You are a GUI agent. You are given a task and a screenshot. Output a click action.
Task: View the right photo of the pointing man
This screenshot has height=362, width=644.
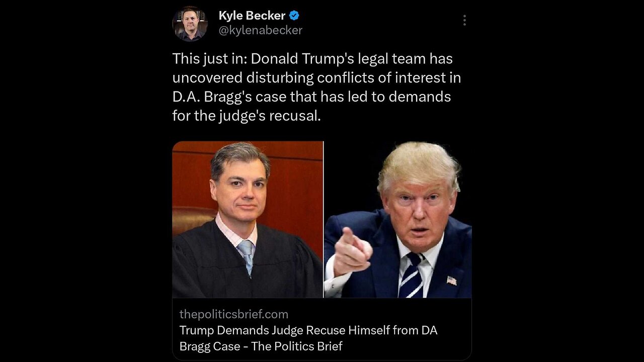pyautogui.click(x=398, y=220)
